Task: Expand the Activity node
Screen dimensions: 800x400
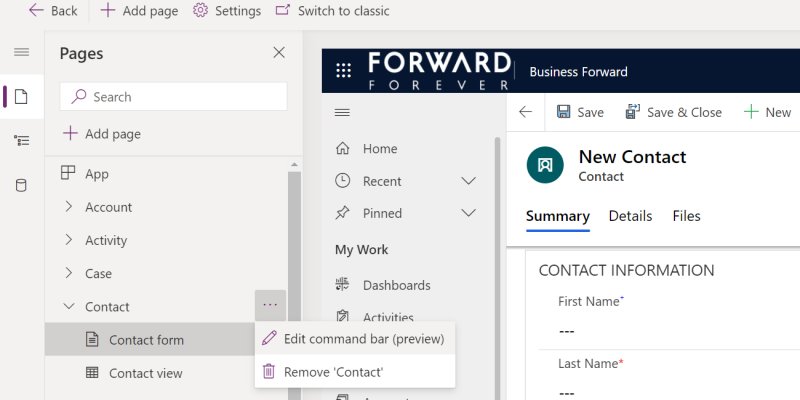Action: 69,240
